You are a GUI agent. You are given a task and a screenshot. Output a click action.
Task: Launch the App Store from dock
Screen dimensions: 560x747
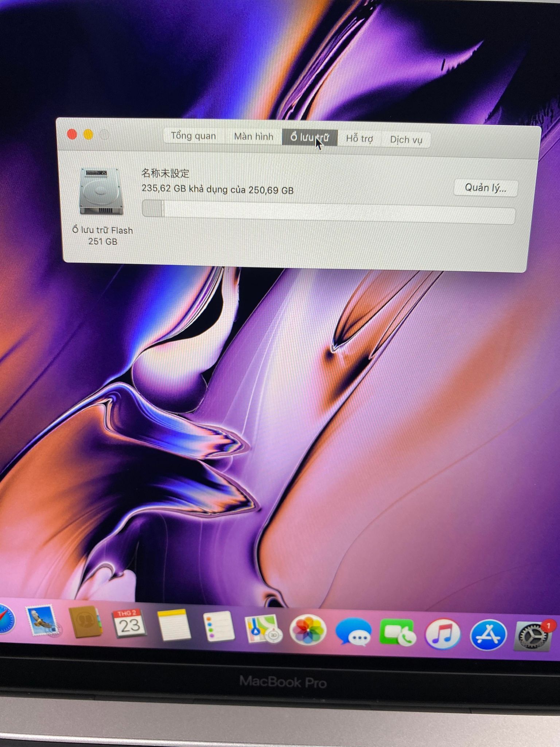coord(488,635)
